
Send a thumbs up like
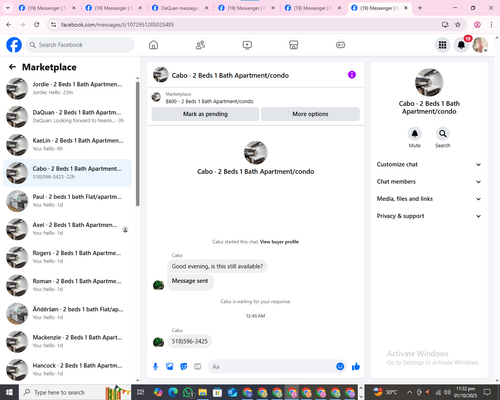[356, 367]
